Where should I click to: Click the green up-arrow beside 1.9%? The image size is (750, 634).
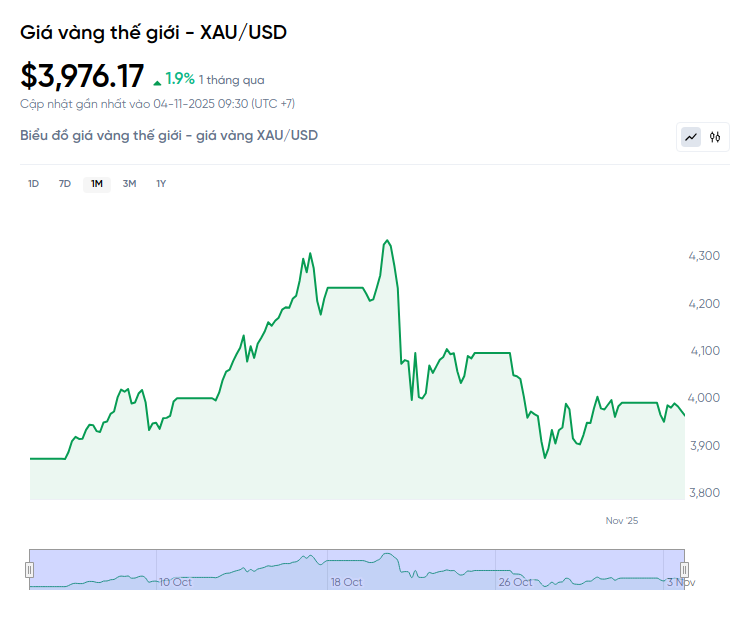pyautogui.click(x=157, y=81)
